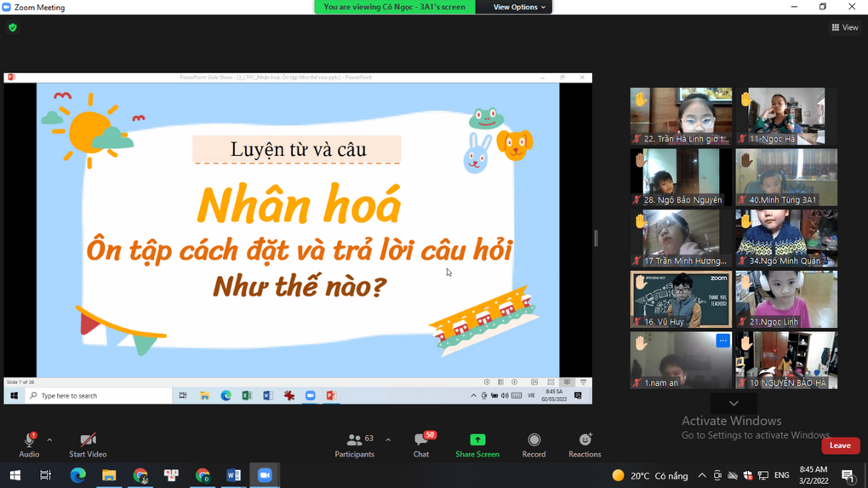
Task: Open the Reactions menu
Action: (585, 445)
